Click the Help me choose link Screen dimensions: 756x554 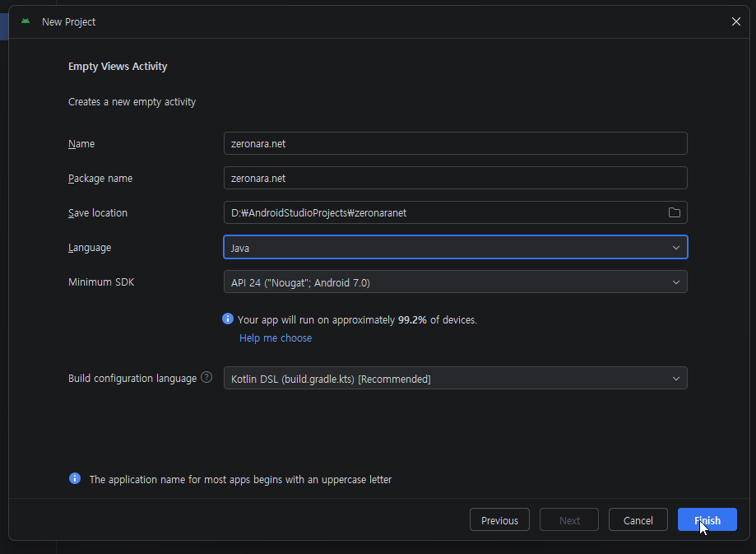pos(275,338)
